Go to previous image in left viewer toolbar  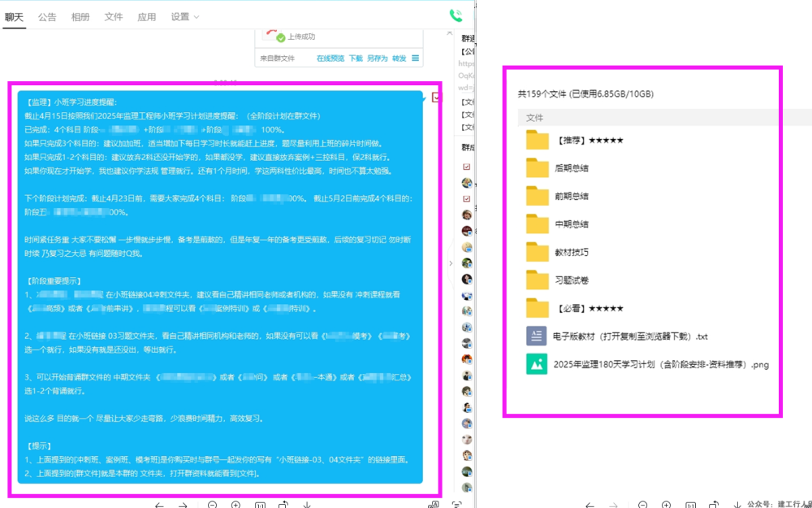point(159,506)
